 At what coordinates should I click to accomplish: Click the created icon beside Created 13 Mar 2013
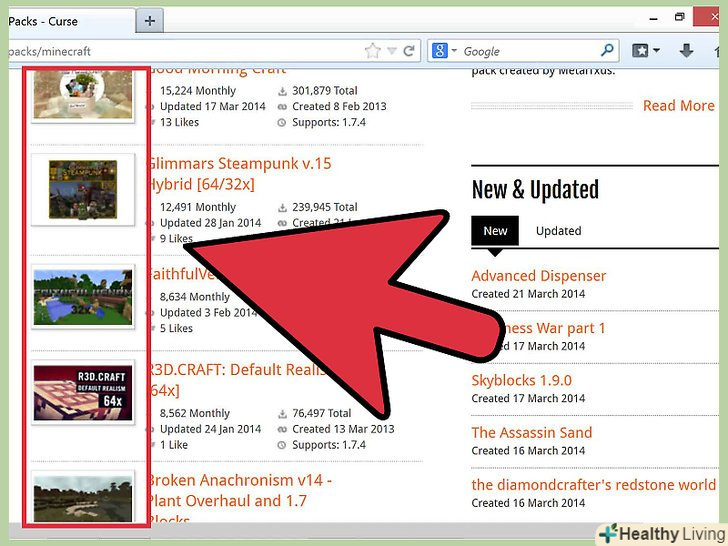(282, 429)
